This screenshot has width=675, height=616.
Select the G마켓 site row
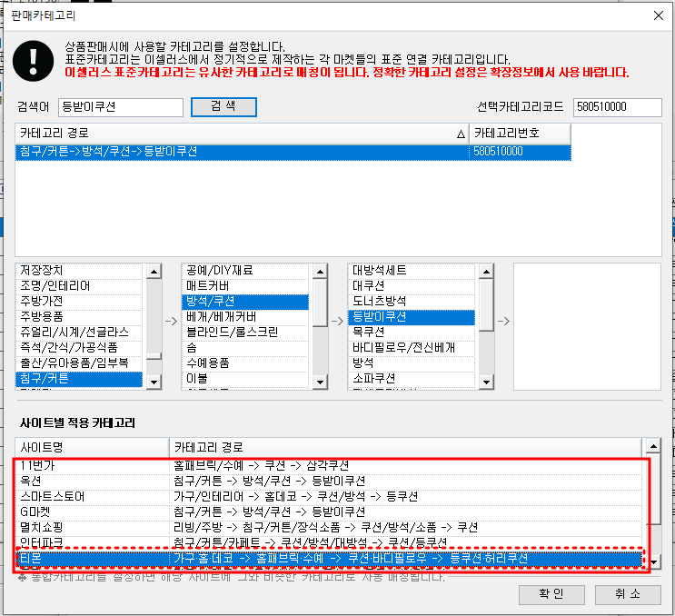click(329, 512)
